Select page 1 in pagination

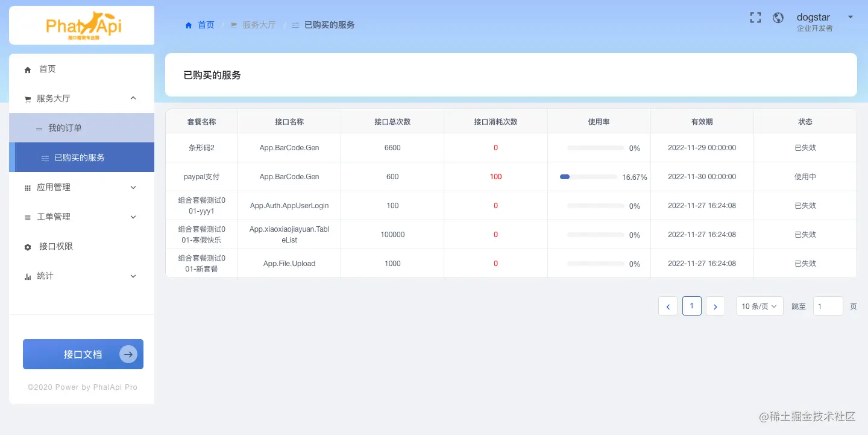click(x=691, y=306)
